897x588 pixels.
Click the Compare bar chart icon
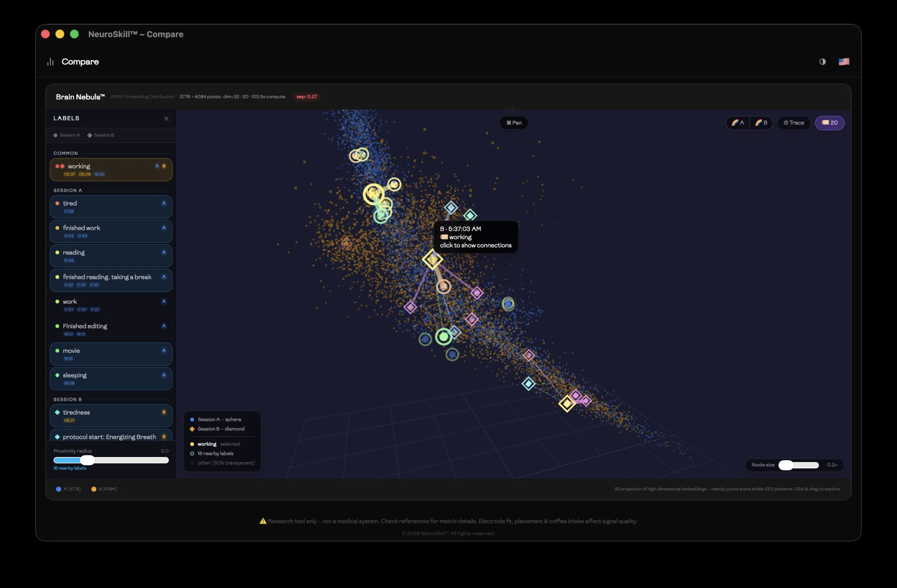(x=51, y=62)
